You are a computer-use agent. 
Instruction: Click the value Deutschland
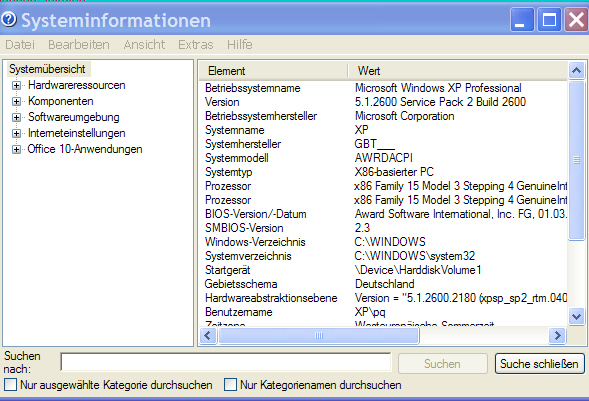point(385,284)
